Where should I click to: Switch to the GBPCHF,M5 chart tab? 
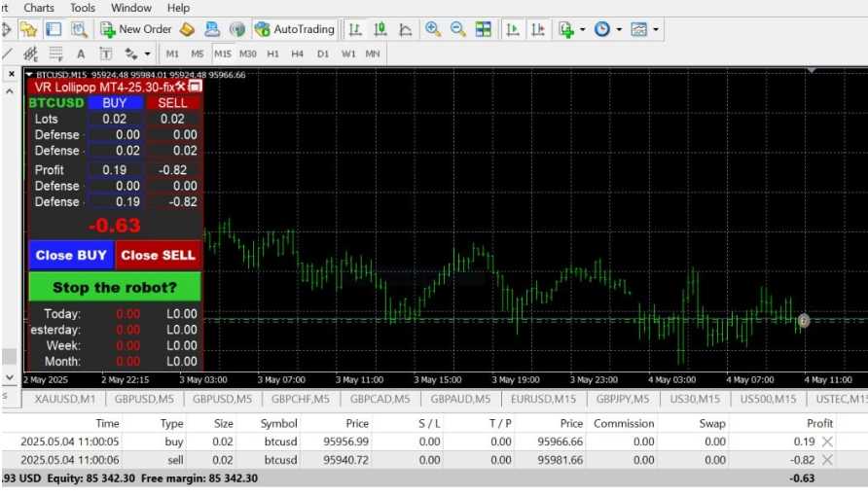tap(300, 399)
